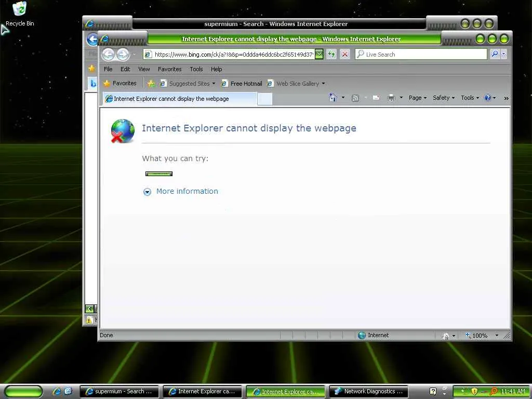The image size is (532, 399).
Task: Open the Safety command dropdown
Action: pyautogui.click(x=444, y=98)
